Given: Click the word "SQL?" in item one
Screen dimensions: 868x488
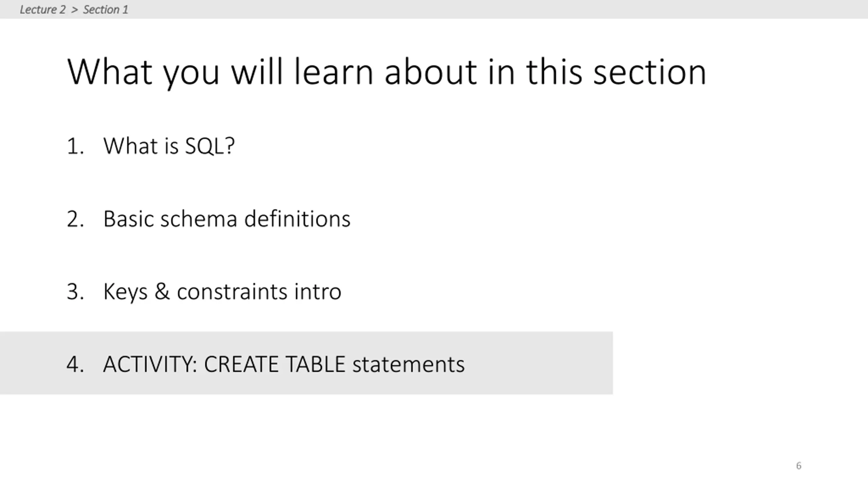Looking at the screenshot, I should click(210, 146).
